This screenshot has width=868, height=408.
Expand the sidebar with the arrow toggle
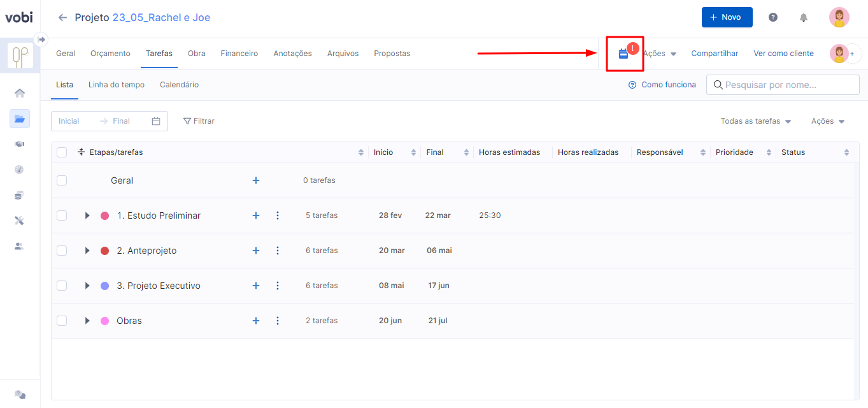(x=41, y=40)
